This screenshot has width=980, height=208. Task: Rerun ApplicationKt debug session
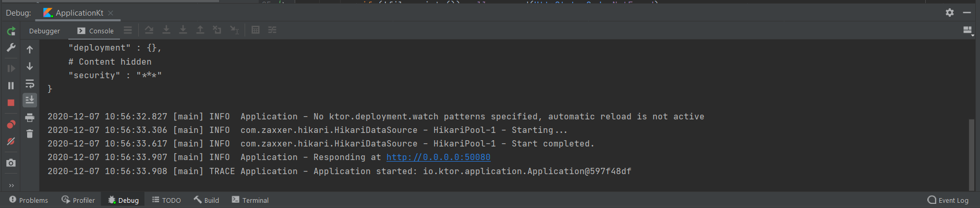click(11, 31)
